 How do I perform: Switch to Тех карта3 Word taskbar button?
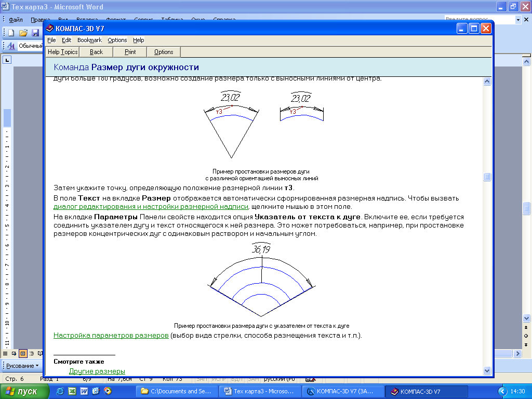tap(260, 391)
